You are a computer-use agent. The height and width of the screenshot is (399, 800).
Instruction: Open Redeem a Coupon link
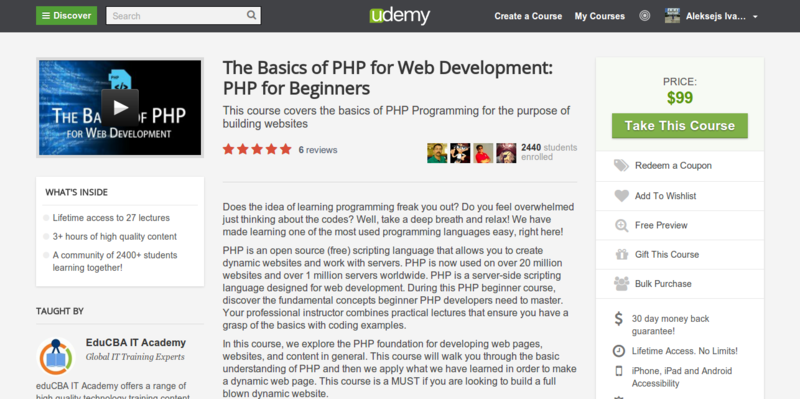[x=673, y=166]
